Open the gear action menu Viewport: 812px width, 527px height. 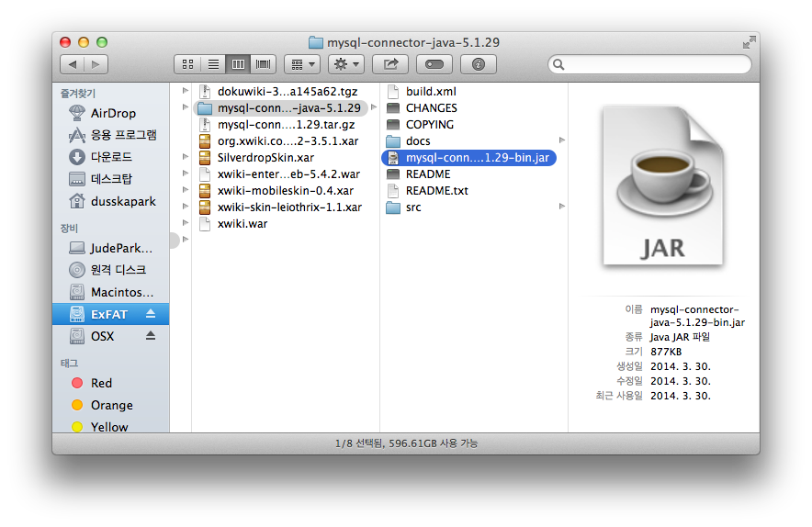tap(346, 64)
